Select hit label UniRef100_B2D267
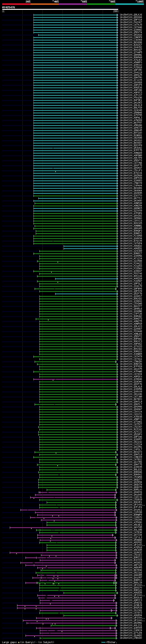Viewport: 146px width, 644px height. 131,45
